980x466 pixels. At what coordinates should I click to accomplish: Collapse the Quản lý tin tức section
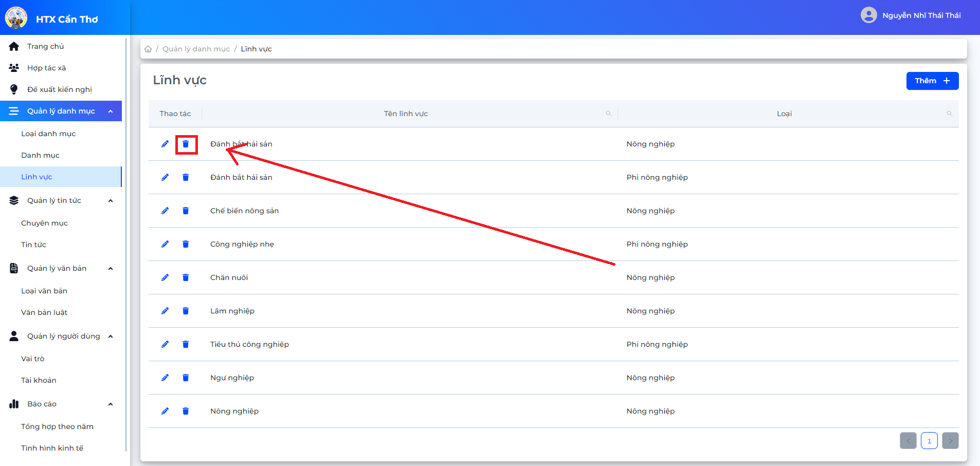(111, 200)
